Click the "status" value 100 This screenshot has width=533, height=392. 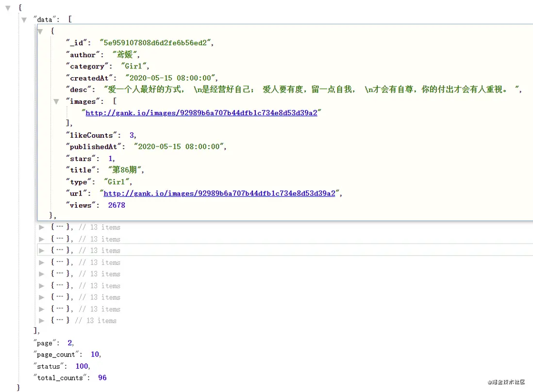[x=82, y=366]
